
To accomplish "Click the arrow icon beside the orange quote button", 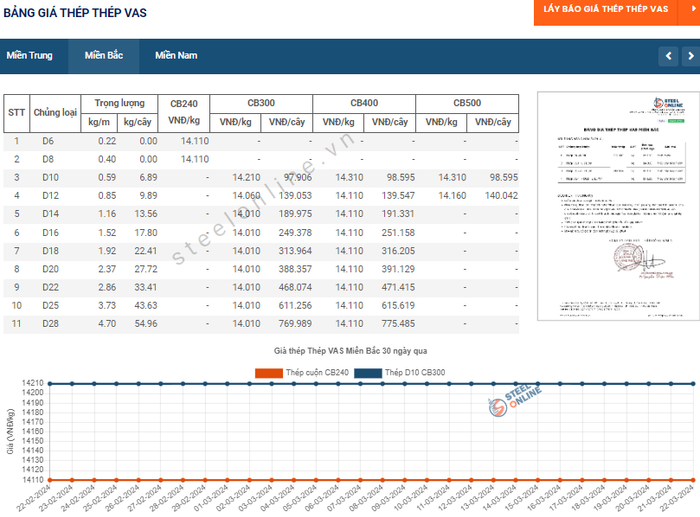I will click(693, 9).
